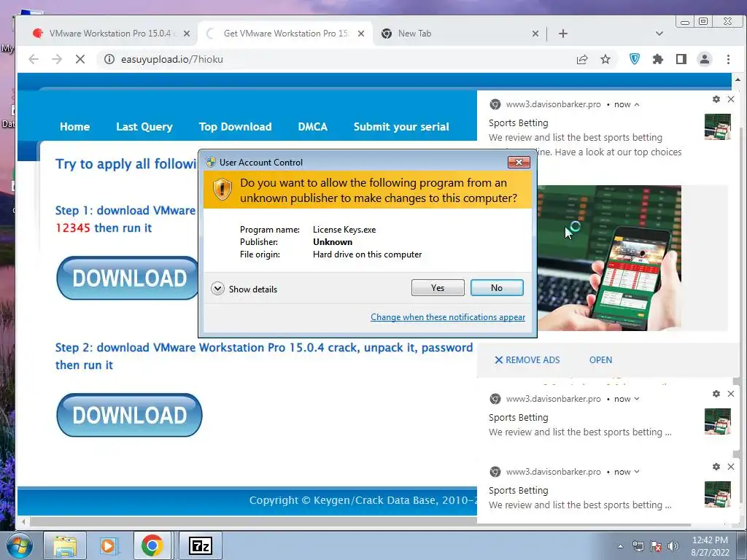Dismiss the second sports betting notification
This screenshot has height=560, width=747.
click(x=731, y=394)
